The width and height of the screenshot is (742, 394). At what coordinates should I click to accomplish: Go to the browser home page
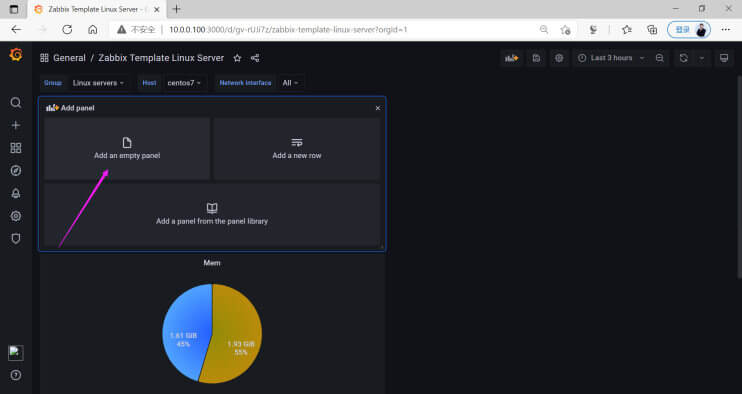(93, 29)
